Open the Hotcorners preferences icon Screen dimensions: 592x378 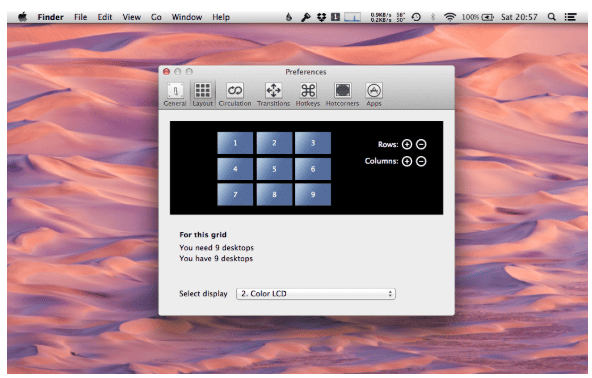pos(342,94)
